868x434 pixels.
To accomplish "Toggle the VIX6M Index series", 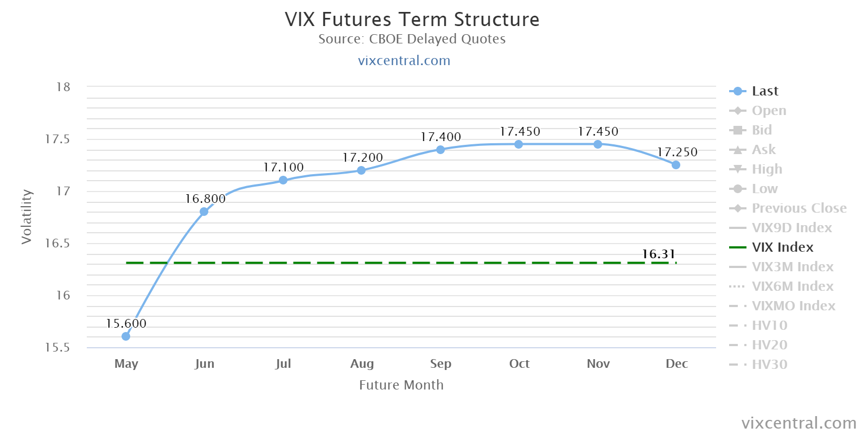I will (x=792, y=286).
